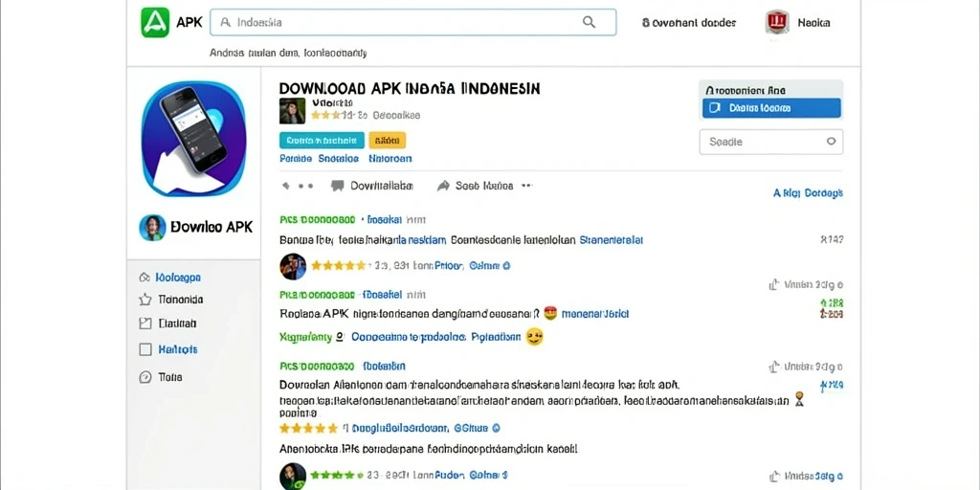Open the 'Nntoroan' link below the buttons
The image size is (980, 490).
(390, 159)
